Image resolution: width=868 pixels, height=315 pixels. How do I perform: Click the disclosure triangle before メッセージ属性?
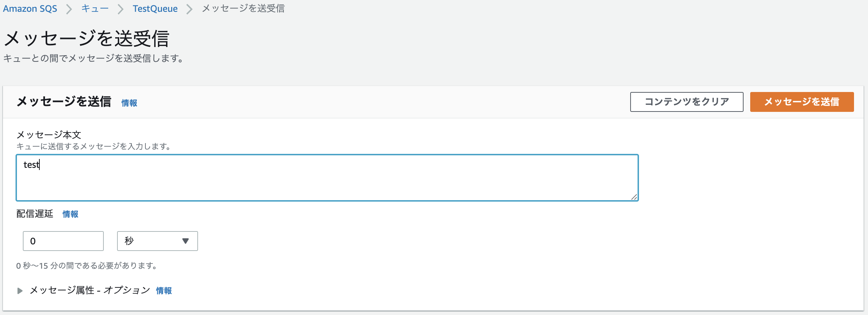click(19, 290)
